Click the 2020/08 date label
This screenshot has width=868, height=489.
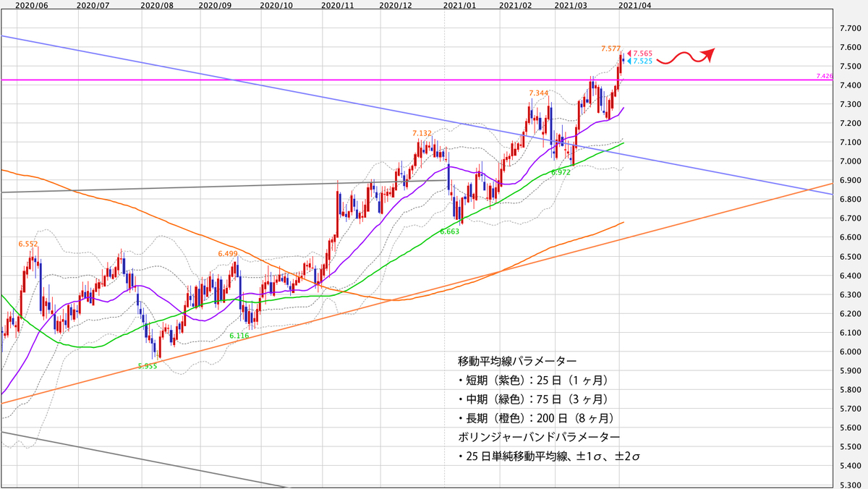tap(158, 4)
